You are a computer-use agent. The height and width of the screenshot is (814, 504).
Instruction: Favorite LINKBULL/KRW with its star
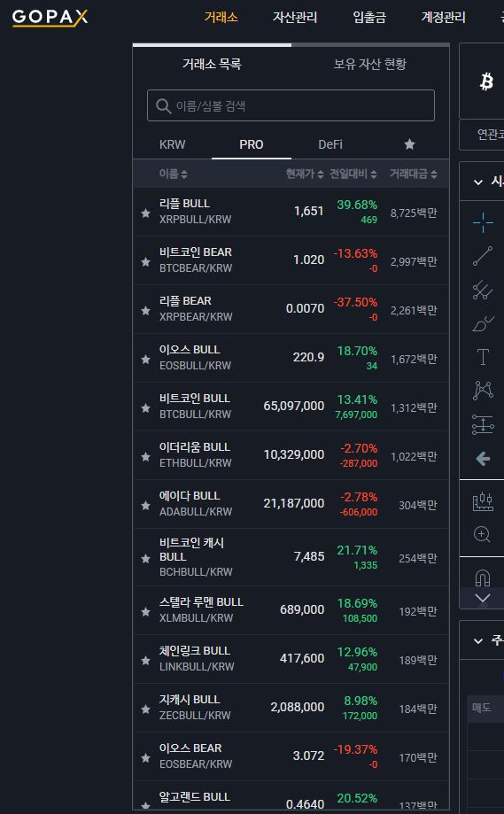(146, 661)
